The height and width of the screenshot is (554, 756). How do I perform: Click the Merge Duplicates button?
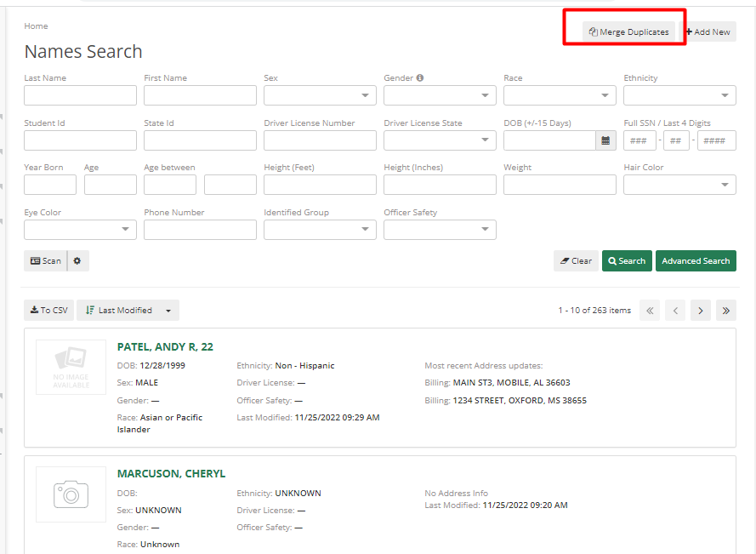628,31
